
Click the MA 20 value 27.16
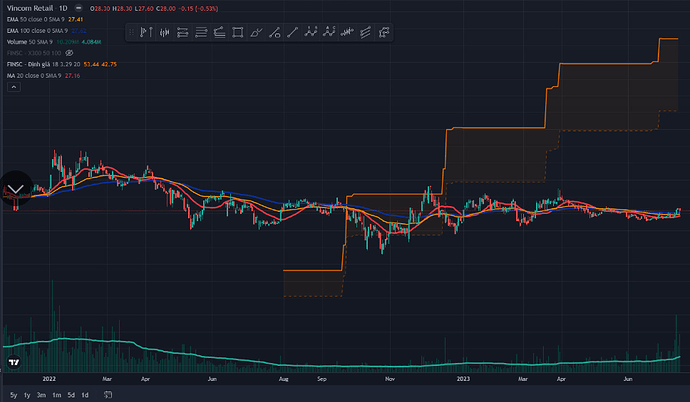(73, 76)
